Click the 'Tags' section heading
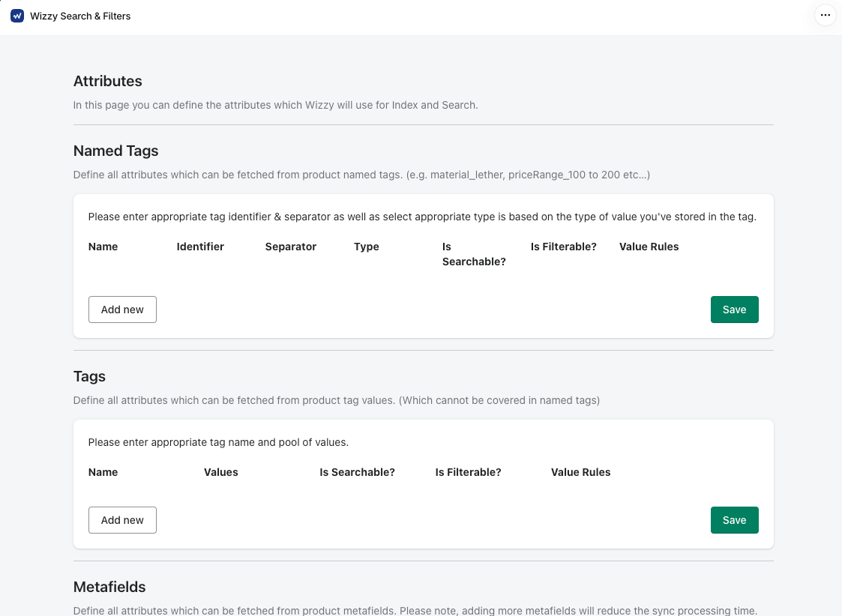This screenshot has height=616, width=842. pyautogui.click(x=89, y=377)
